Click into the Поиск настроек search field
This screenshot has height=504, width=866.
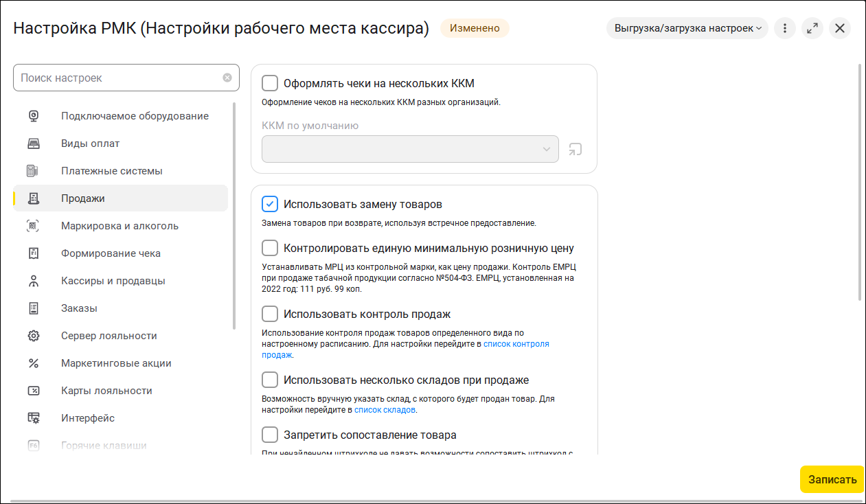tap(117, 78)
